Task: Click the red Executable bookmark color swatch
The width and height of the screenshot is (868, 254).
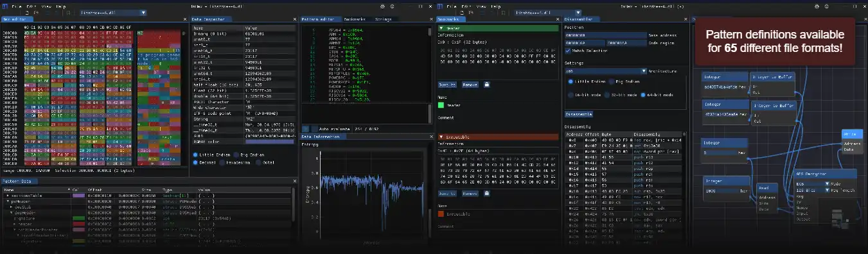Action: click(441, 214)
